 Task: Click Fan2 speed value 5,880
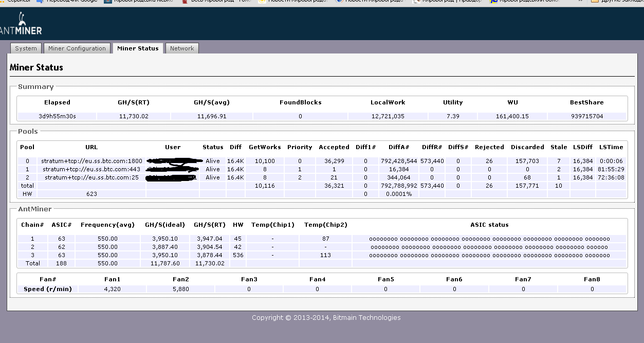pos(180,289)
